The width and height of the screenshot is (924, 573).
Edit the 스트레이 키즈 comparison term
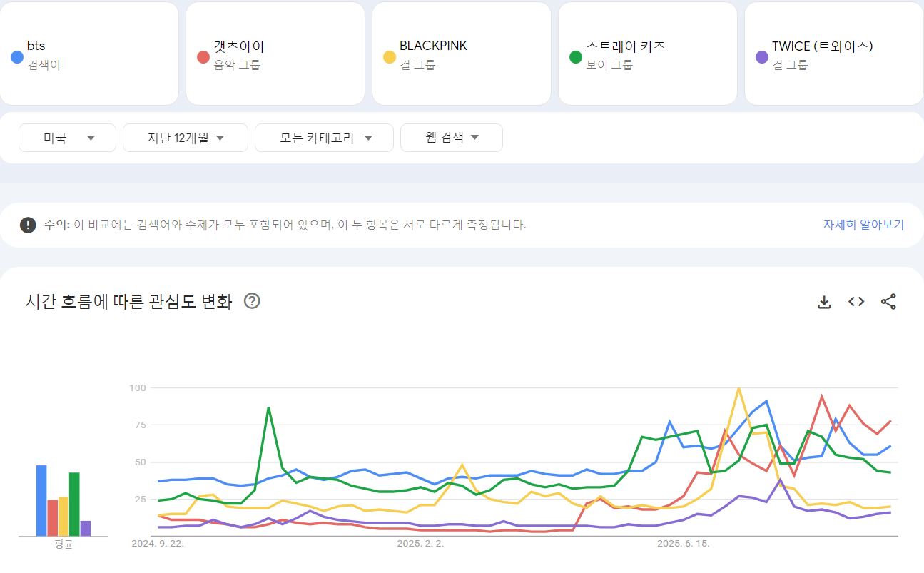647,54
